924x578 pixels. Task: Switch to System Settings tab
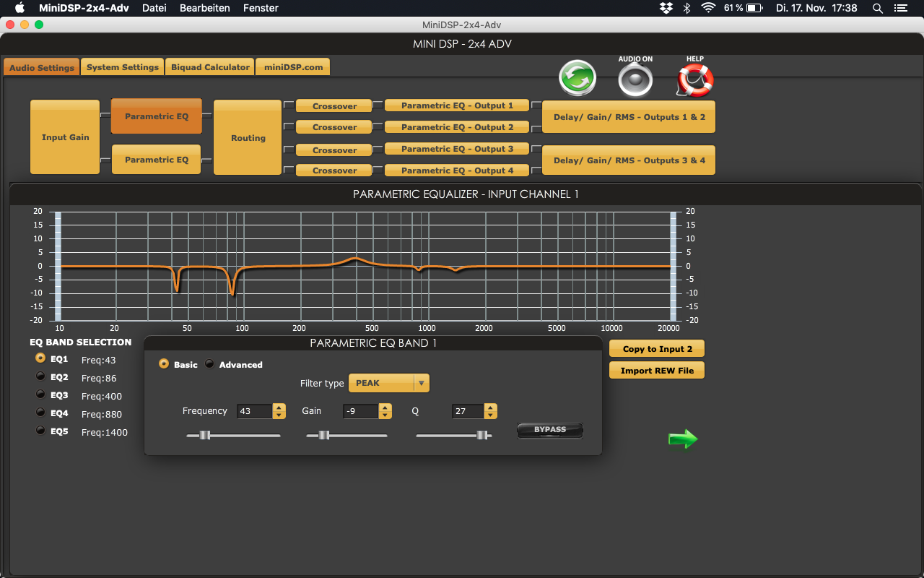pos(123,66)
